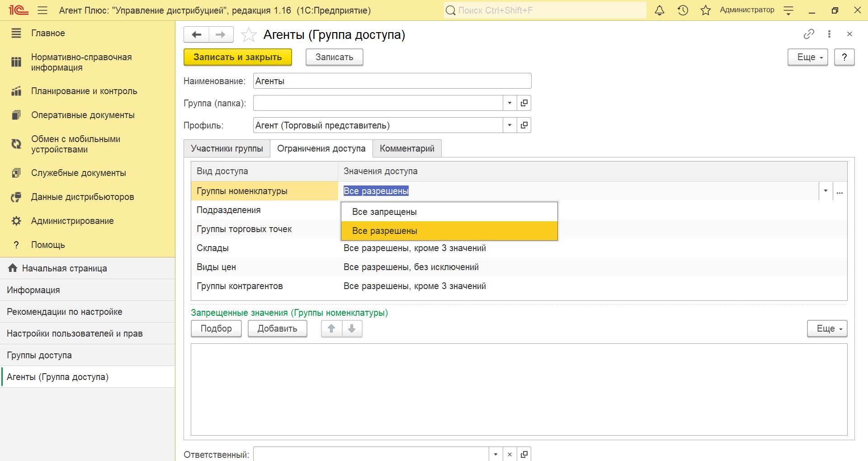Go forward with the right arrow
Screen dimensions: 868x461
click(221, 34)
